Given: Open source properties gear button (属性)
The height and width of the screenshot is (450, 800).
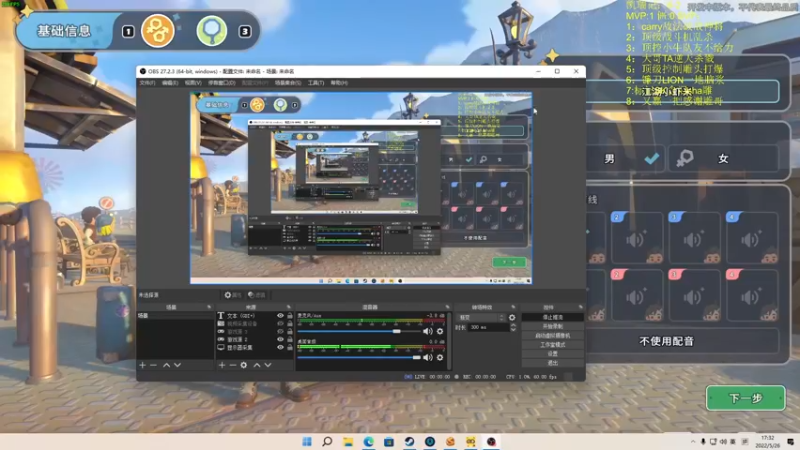Looking at the screenshot, I should pos(233,295).
